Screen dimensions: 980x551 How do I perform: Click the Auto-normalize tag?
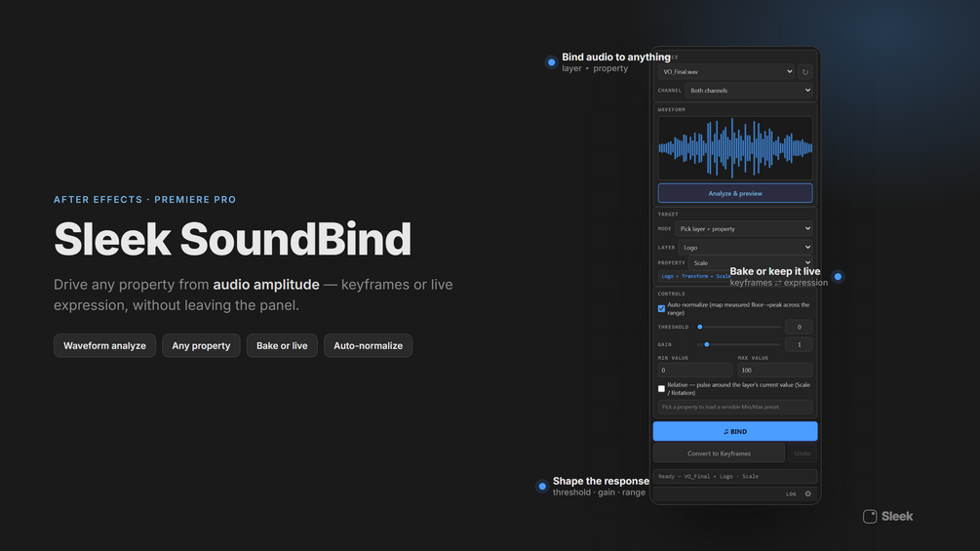tap(369, 345)
